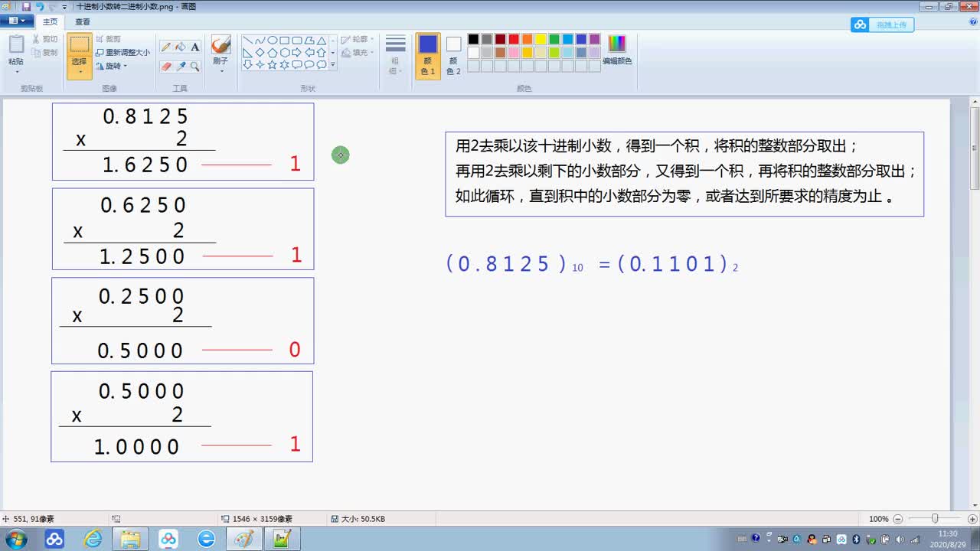Screen dimensions: 980x551
Task: Click the Redo arrow in quick access toolbar
Action: (x=51, y=6)
